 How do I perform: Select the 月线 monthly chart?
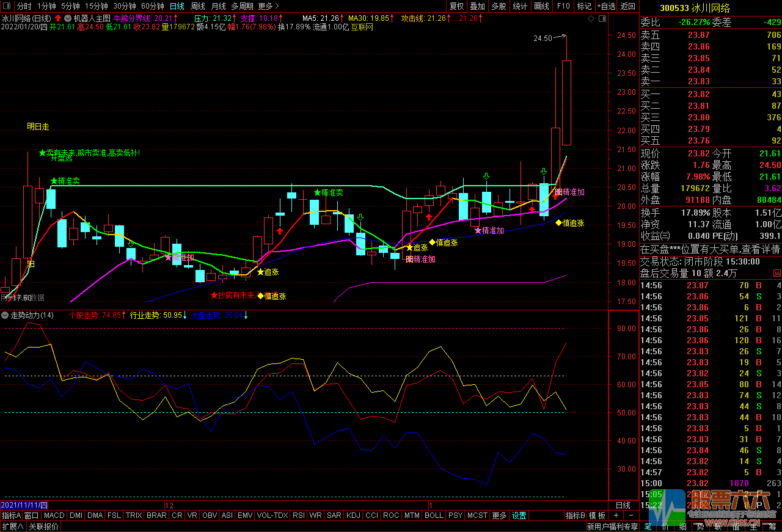(219, 6)
